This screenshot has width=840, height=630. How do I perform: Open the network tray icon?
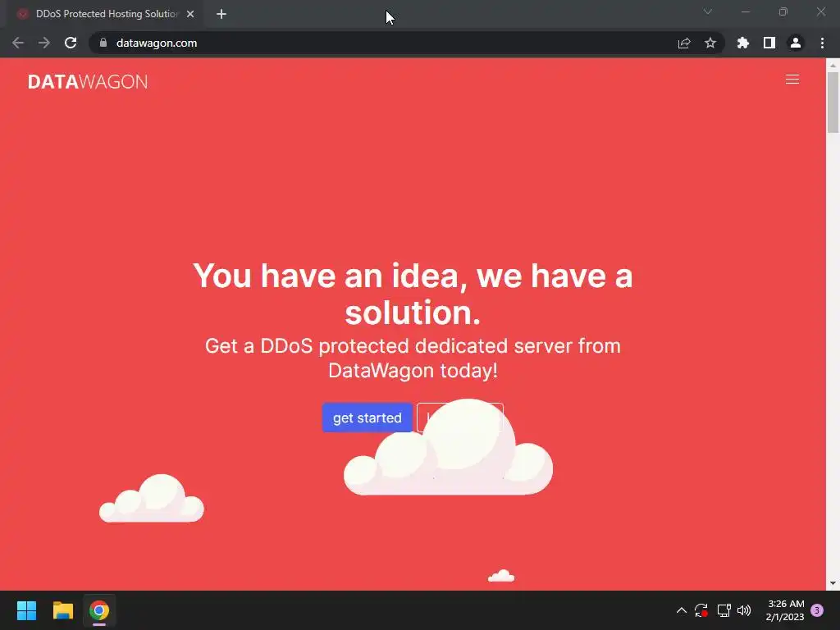[724, 610]
